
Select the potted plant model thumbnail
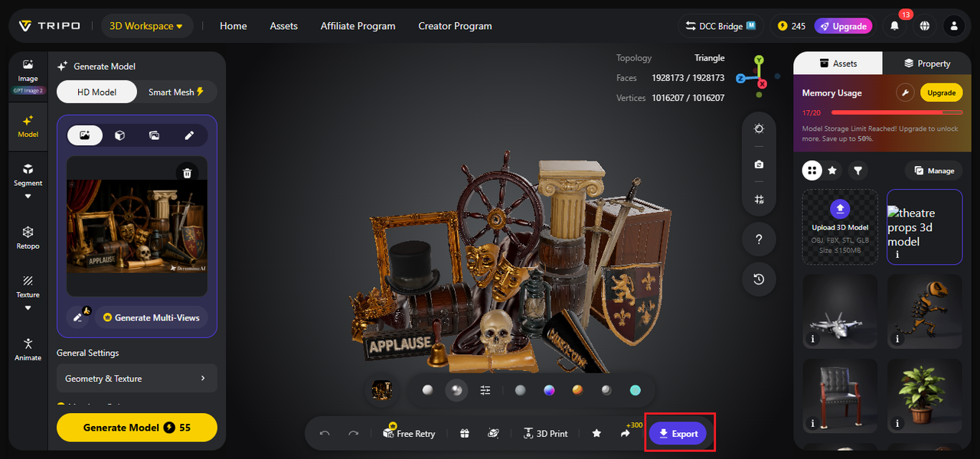click(925, 396)
